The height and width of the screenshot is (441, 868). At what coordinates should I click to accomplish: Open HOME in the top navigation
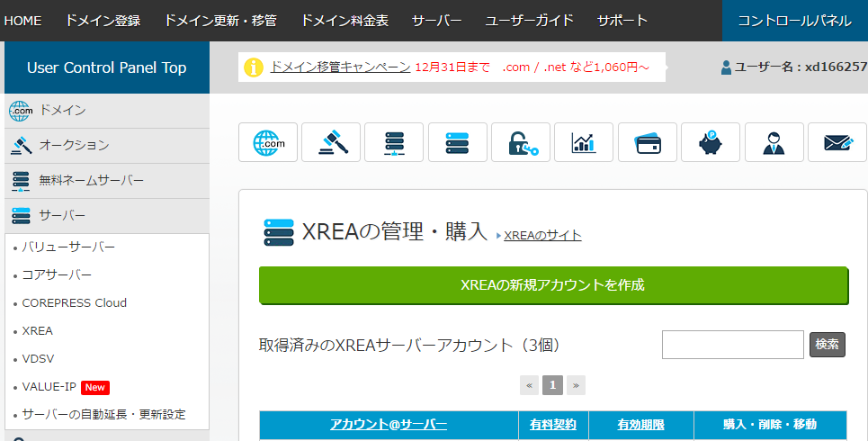pos(22,21)
